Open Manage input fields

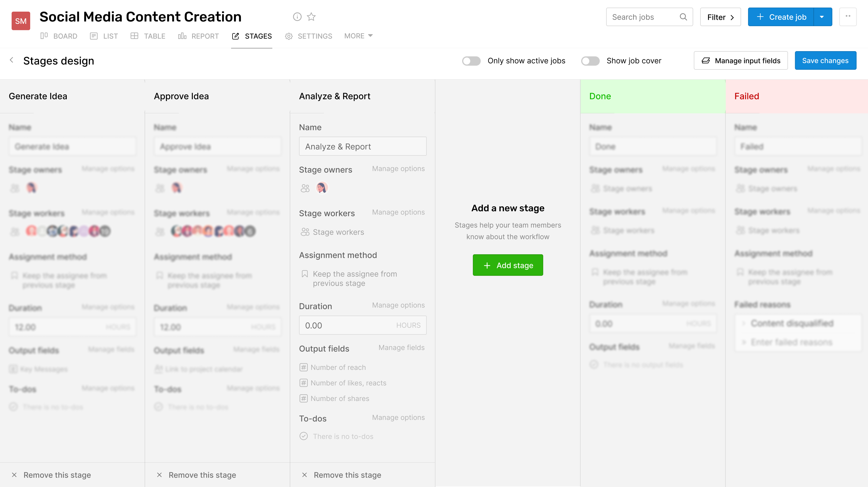(741, 60)
